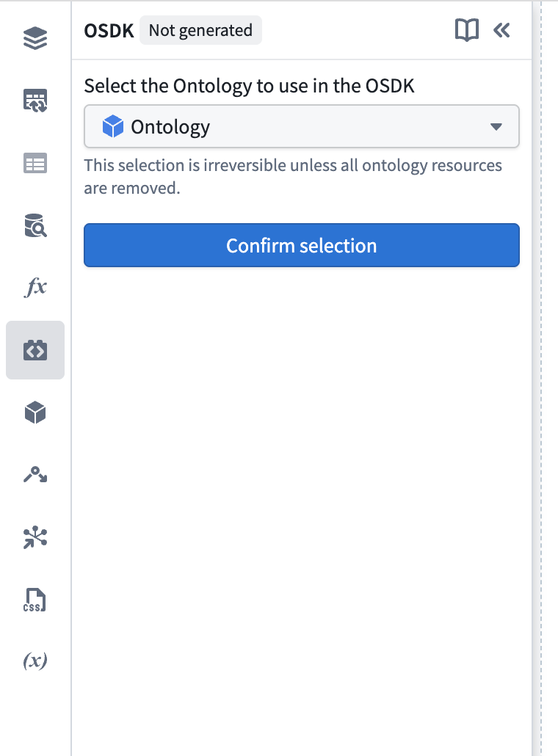Click the OSDK panel heading
The image size is (558, 756).
point(106,30)
